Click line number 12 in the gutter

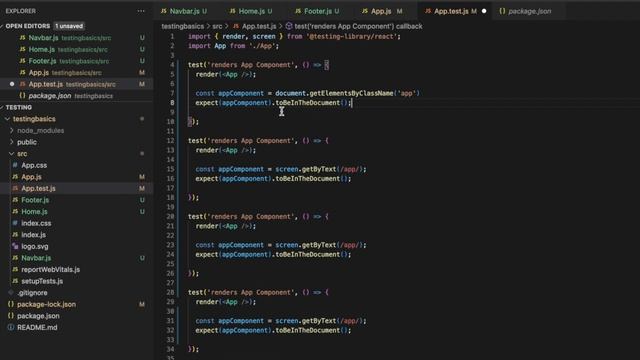coord(170,140)
